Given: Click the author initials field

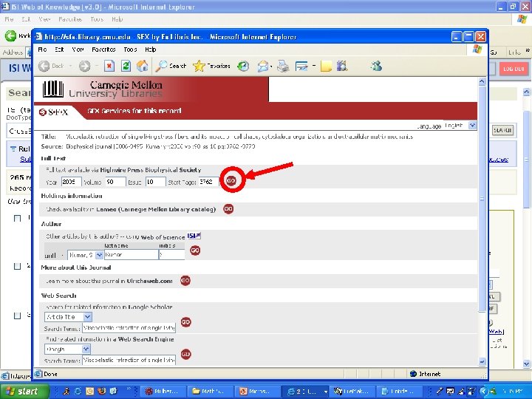Looking at the screenshot, I should click(171, 254).
